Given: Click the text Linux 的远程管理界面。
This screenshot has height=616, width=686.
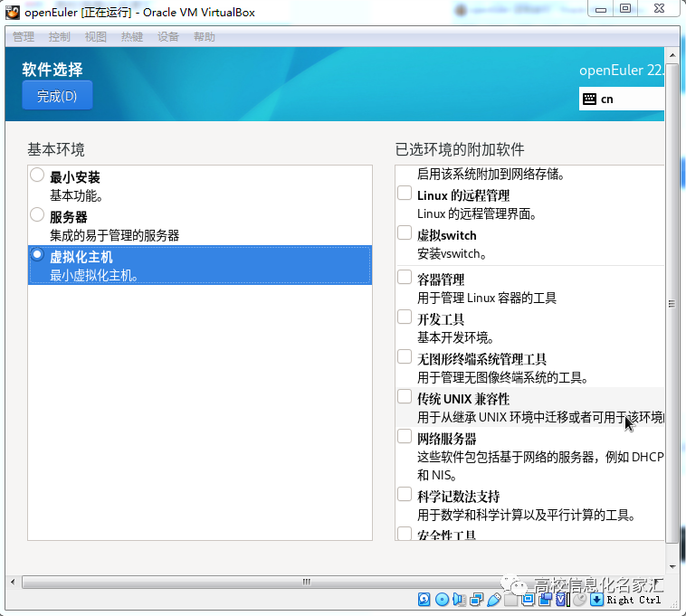Looking at the screenshot, I should click(x=477, y=213).
